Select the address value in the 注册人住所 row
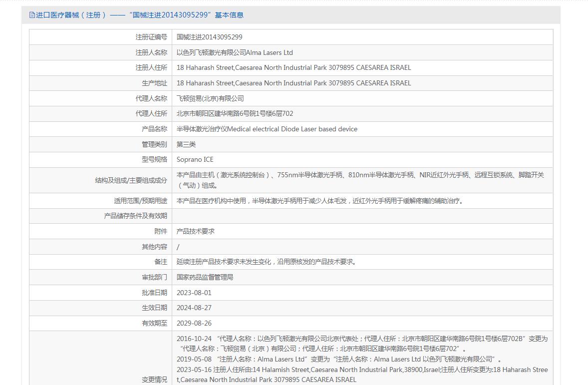The width and height of the screenshot is (588, 385). [x=294, y=67]
